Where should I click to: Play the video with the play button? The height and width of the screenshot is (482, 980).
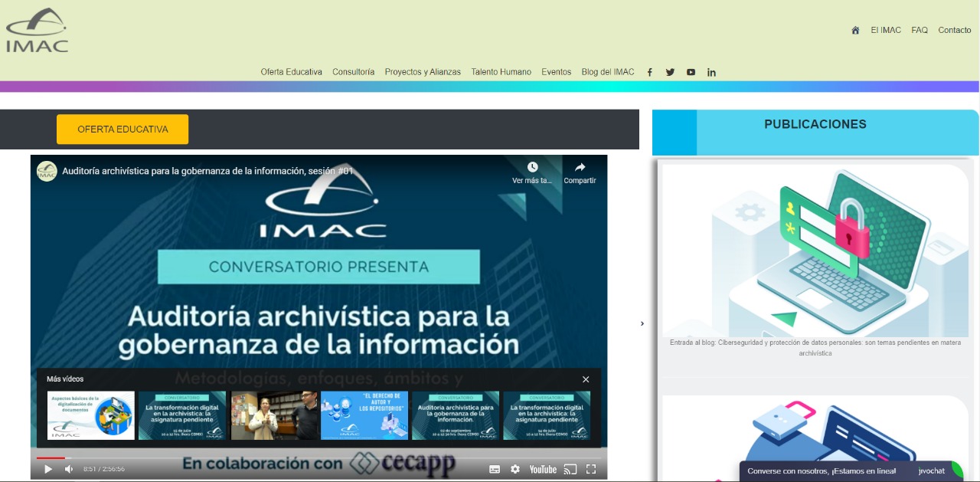click(x=48, y=469)
